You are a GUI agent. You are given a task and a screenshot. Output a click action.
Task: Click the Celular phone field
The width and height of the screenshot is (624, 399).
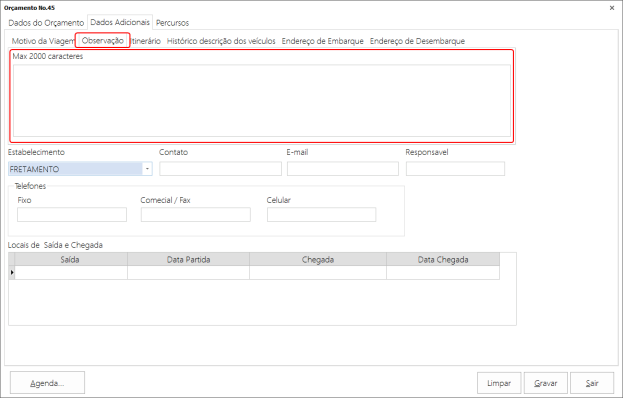322,214
